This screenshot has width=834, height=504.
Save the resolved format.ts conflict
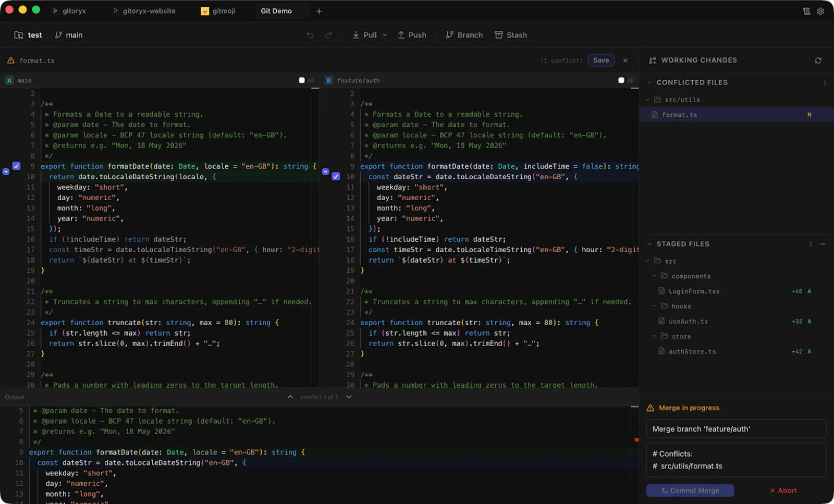(601, 60)
